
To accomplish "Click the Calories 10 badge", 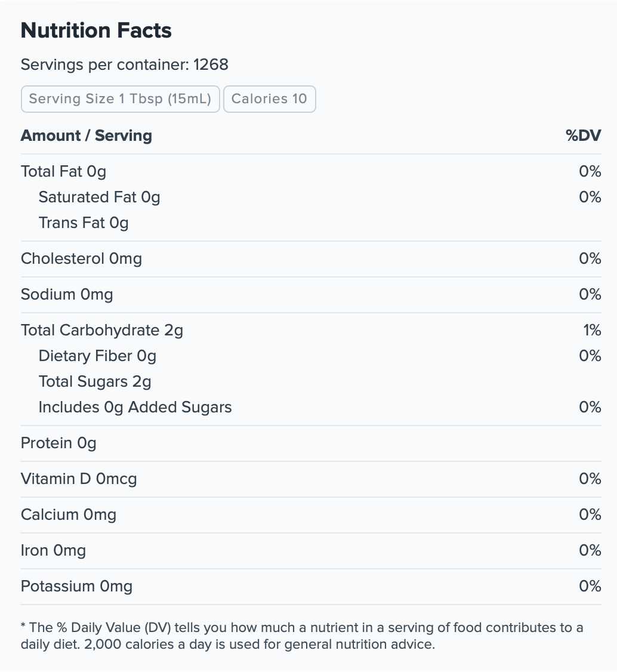I will (x=270, y=99).
